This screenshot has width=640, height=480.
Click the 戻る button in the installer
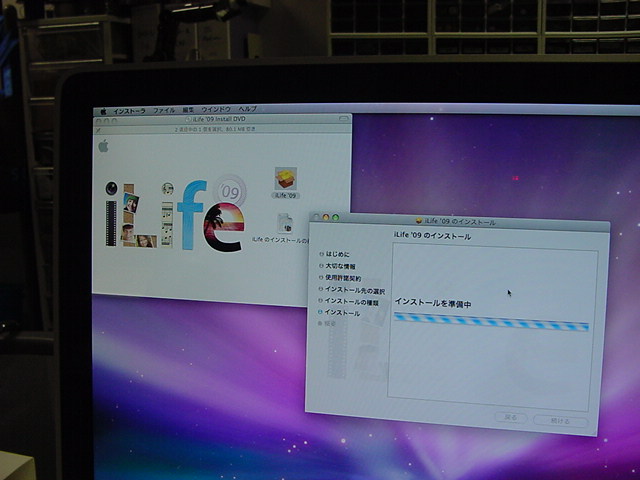511,417
